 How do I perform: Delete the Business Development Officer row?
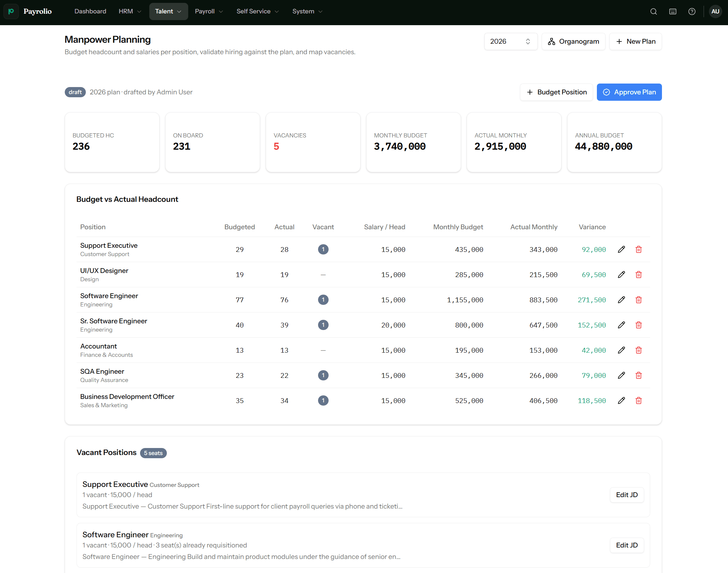click(638, 400)
